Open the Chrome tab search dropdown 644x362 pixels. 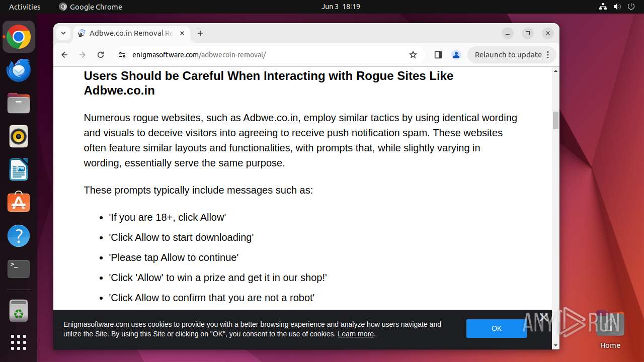[x=63, y=33]
